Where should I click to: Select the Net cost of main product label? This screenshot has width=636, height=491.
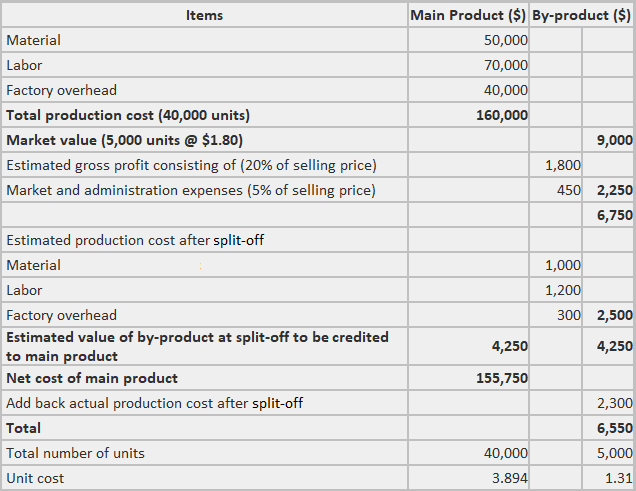click(92, 378)
